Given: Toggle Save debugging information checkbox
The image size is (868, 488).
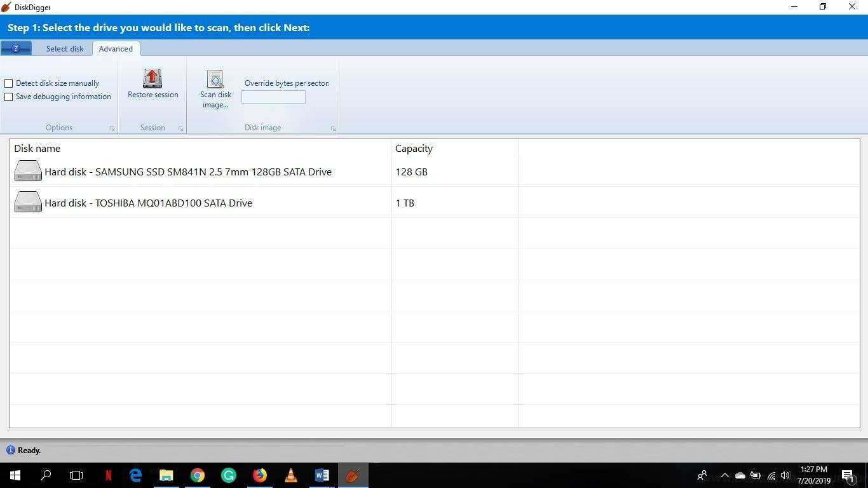Looking at the screenshot, I should tap(9, 97).
